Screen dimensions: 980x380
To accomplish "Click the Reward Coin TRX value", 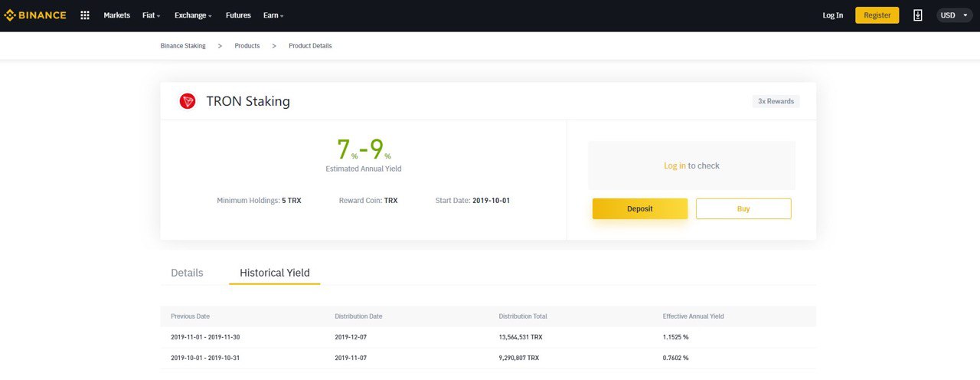I will tap(391, 201).
